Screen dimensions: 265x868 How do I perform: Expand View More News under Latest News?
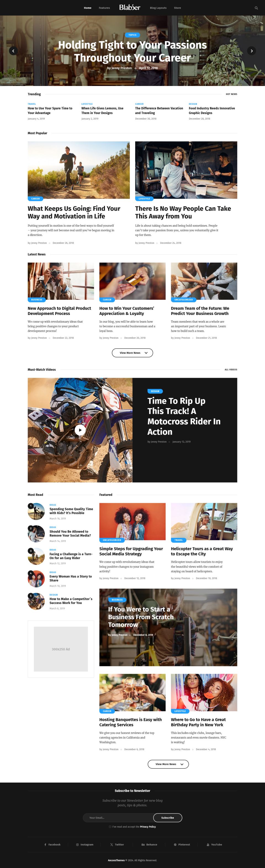pyautogui.click(x=132, y=353)
